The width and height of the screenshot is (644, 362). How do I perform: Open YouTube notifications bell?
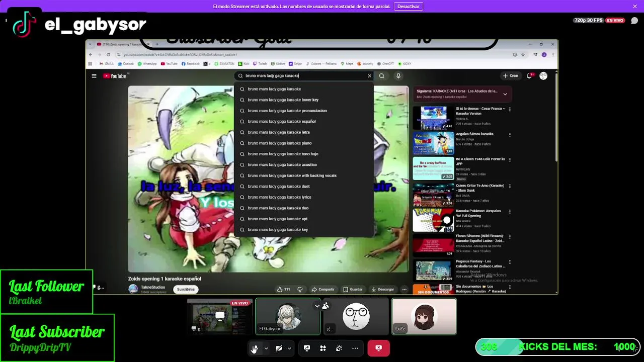pos(529,76)
